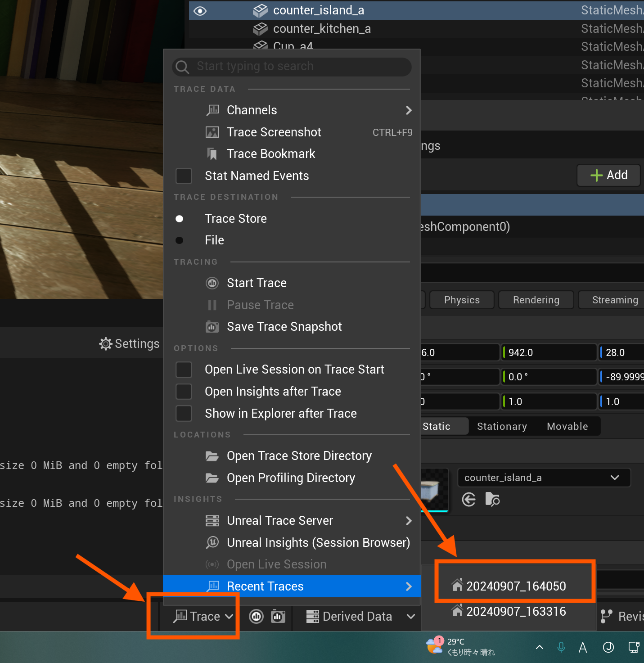Add a Trace Bookmark
This screenshot has height=663, width=644.
tap(292, 154)
